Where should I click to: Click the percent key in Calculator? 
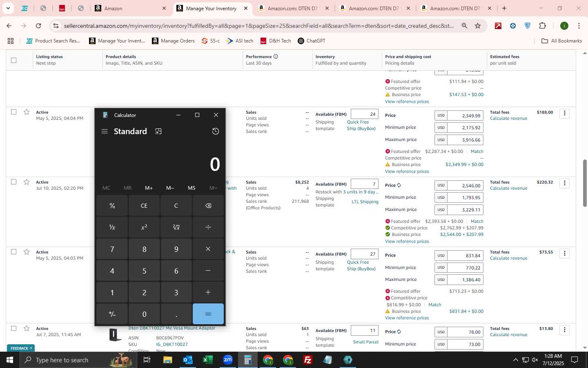(112, 206)
